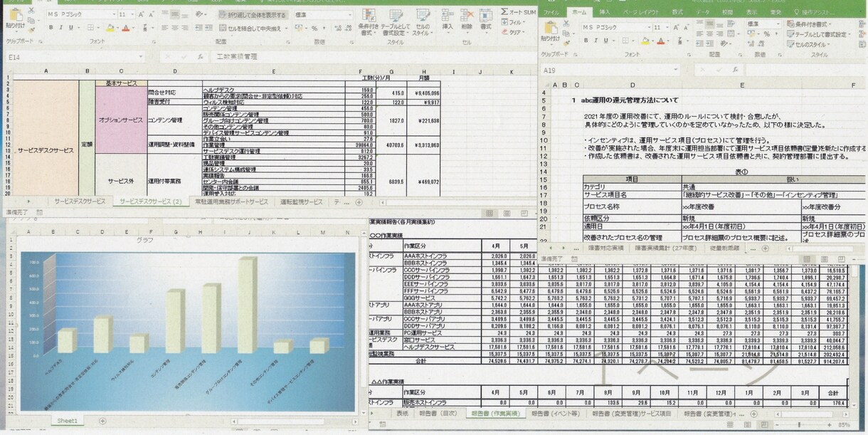Toggle Italic in the A19 workbook
This screenshot has height=435, width=868.
(x=596, y=41)
